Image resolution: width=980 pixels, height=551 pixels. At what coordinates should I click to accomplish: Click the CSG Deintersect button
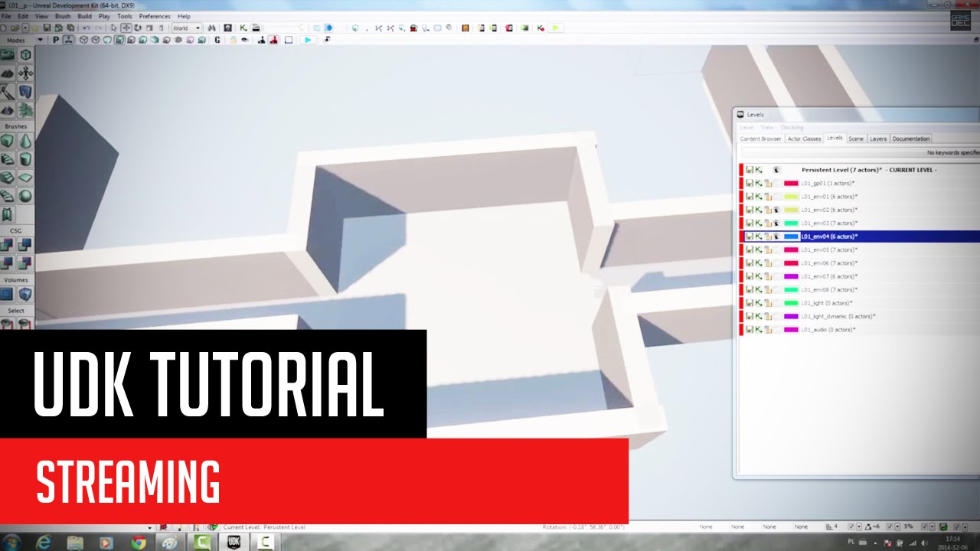pyautogui.click(x=25, y=263)
